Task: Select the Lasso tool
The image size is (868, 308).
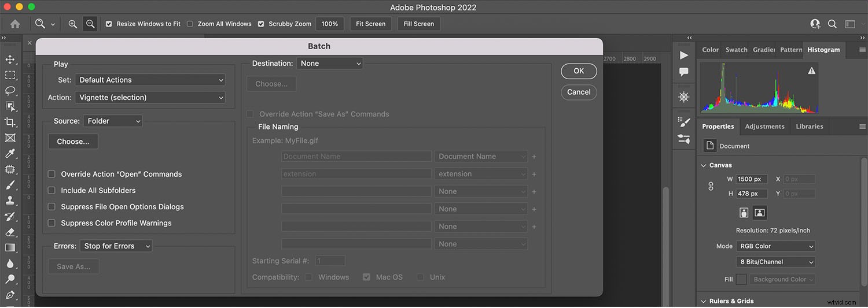Action: point(10,91)
